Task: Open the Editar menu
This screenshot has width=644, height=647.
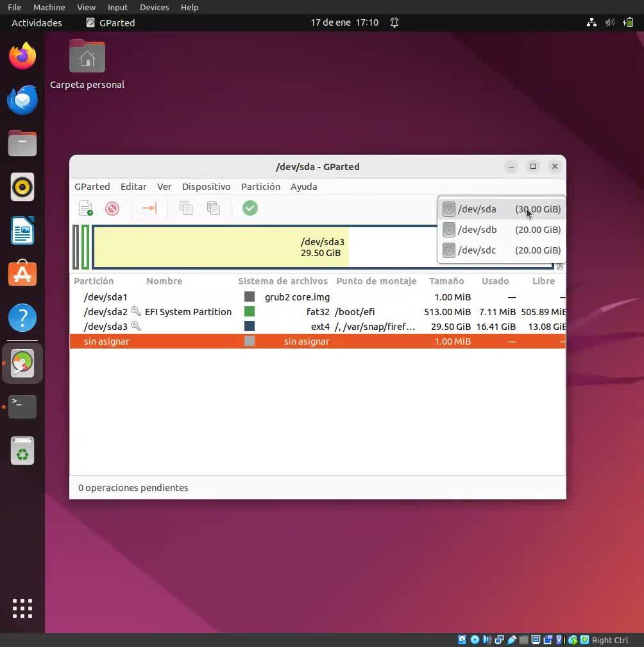Action: click(133, 187)
